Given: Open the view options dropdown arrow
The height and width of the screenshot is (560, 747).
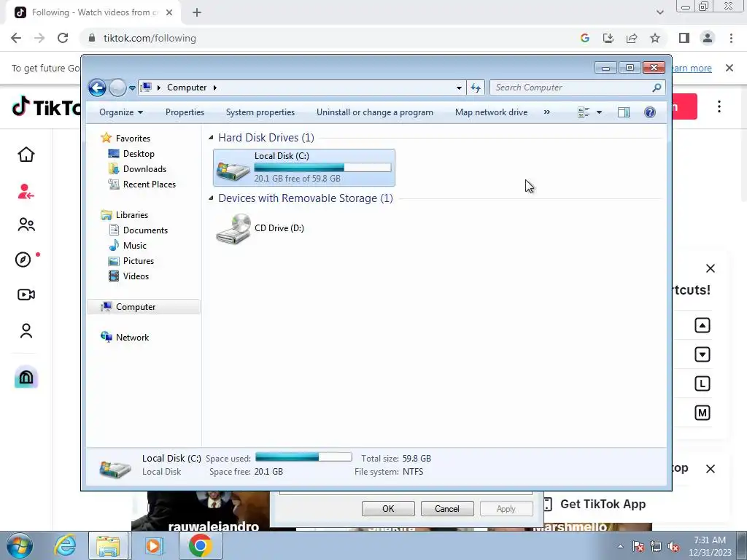Looking at the screenshot, I should click(600, 112).
